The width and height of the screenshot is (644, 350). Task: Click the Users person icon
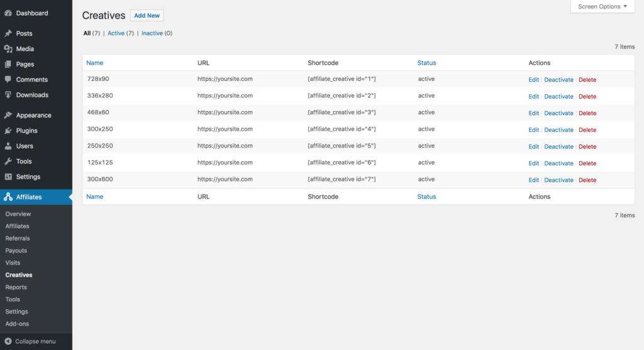(8, 146)
